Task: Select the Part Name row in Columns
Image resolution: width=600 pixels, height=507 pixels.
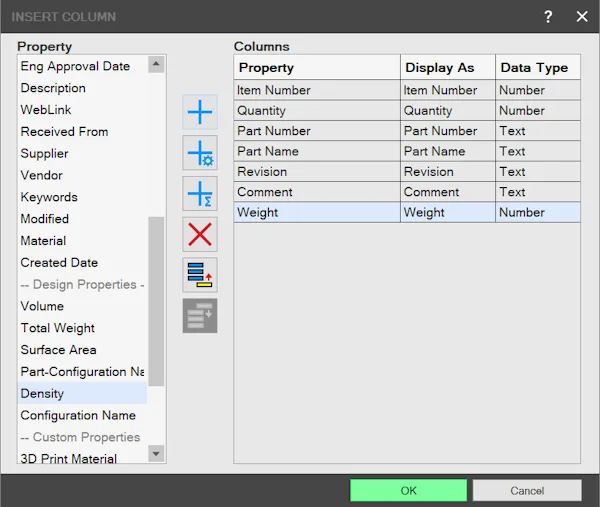Action: click(407, 151)
